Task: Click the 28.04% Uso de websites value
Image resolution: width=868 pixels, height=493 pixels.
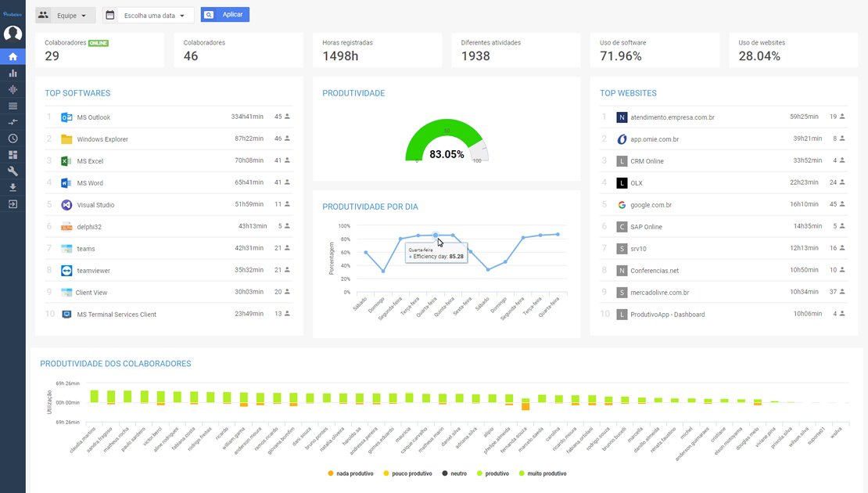Action: tap(759, 56)
